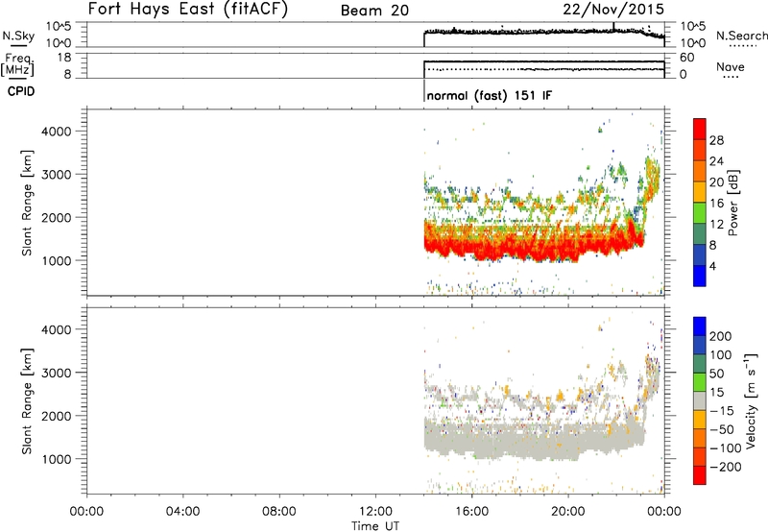This screenshot has width=768, height=532.
Task: Click the 'N.Sky' axis label
Action: [18, 36]
